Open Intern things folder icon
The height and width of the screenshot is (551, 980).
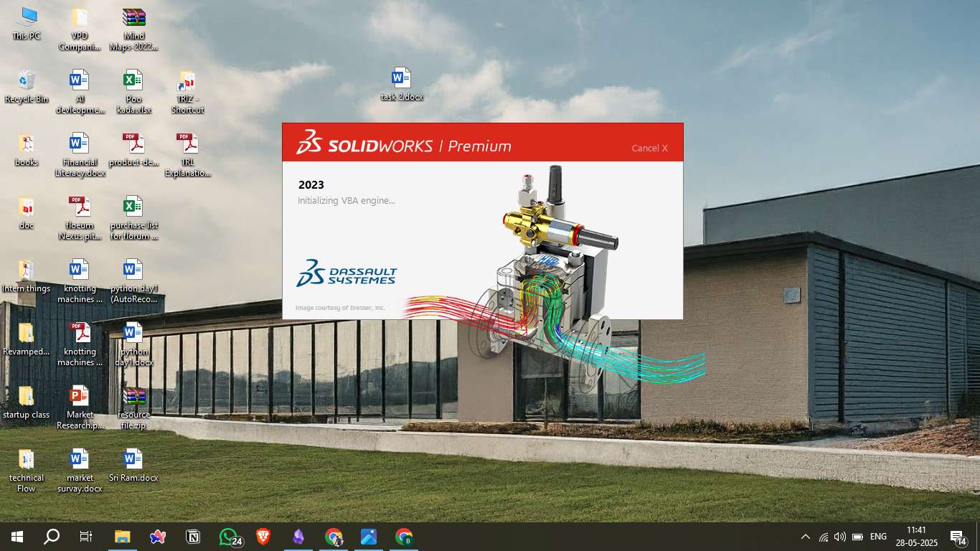27,276
